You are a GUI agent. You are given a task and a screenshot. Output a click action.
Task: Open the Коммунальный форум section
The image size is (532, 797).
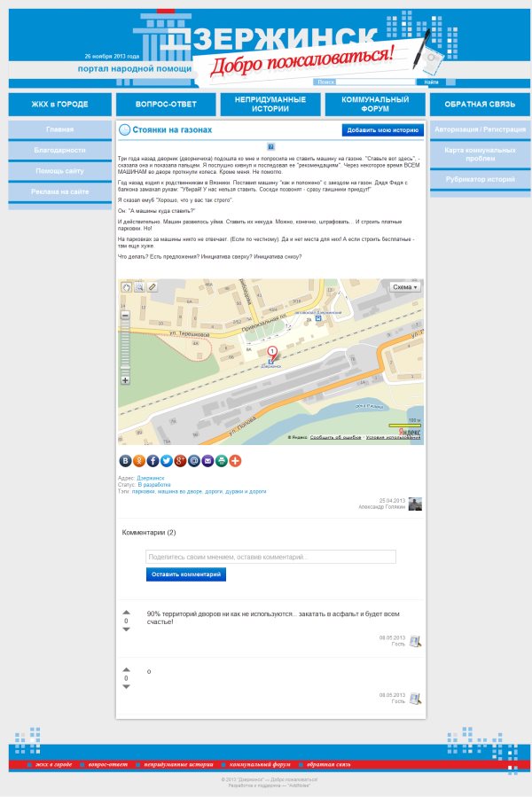click(375, 105)
